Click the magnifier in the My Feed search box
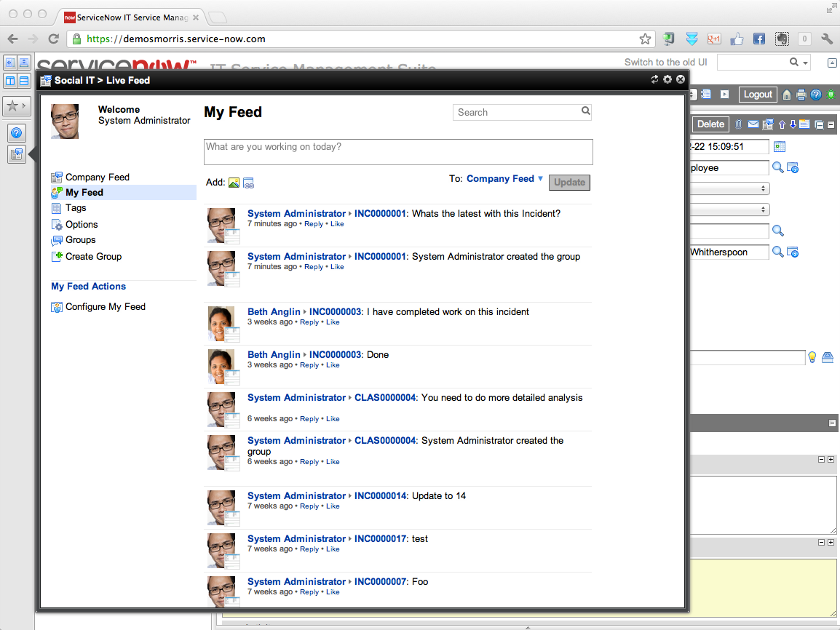The image size is (840, 630). [585, 111]
